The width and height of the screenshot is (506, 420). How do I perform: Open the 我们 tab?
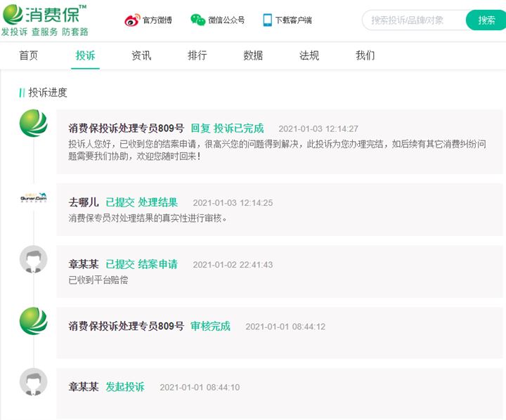coord(365,55)
